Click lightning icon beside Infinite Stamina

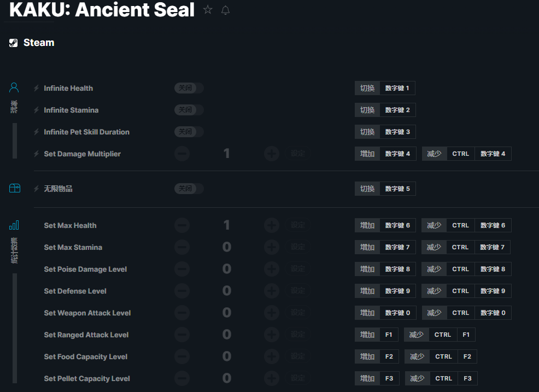(x=37, y=110)
